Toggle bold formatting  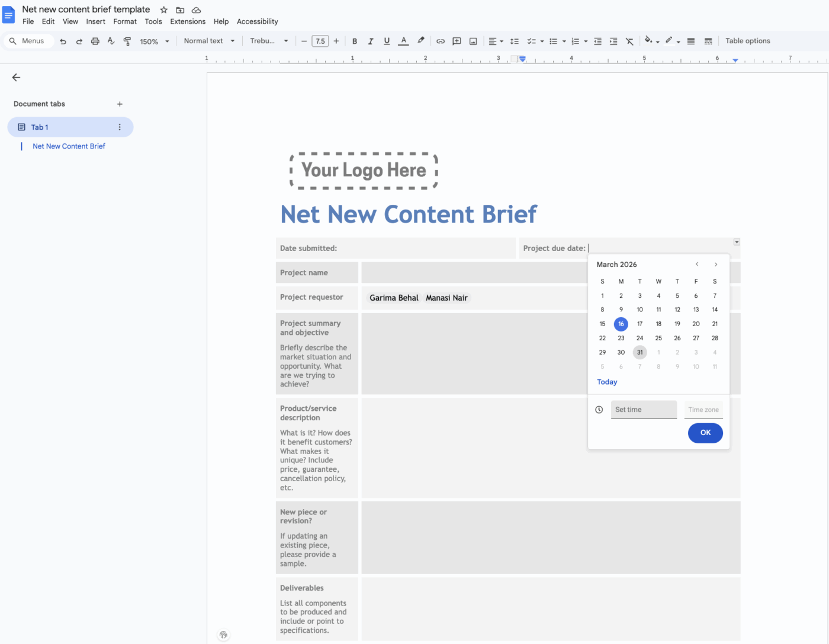pos(355,41)
